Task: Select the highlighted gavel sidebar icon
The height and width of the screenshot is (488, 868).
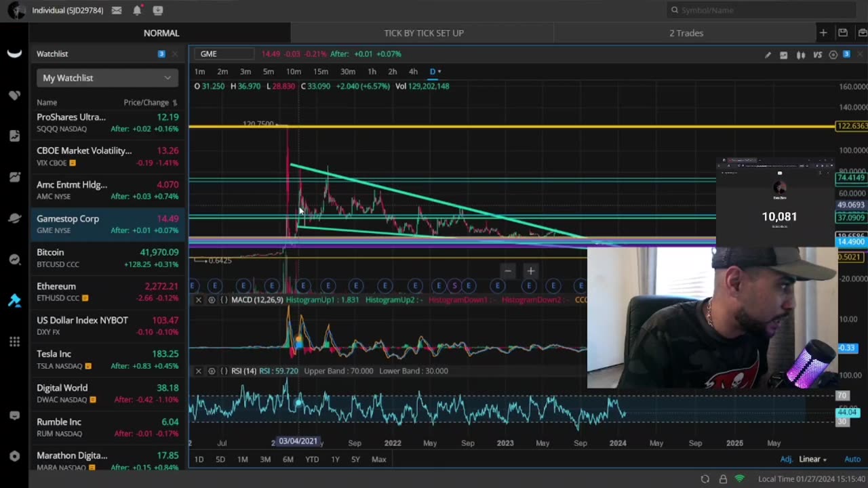Action: [14, 300]
